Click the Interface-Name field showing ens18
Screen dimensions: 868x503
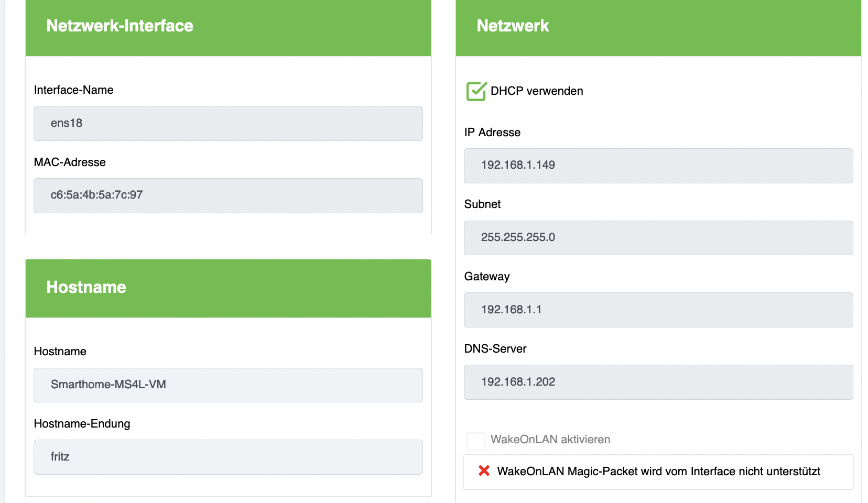click(x=228, y=124)
